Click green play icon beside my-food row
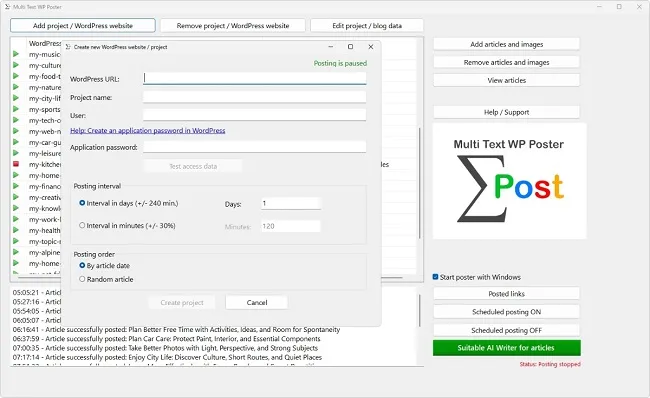 [x=16, y=76]
